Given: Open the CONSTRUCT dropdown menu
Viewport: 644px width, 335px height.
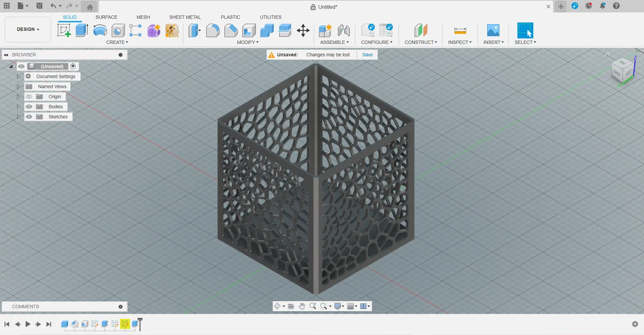Looking at the screenshot, I should [x=421, y=42].
